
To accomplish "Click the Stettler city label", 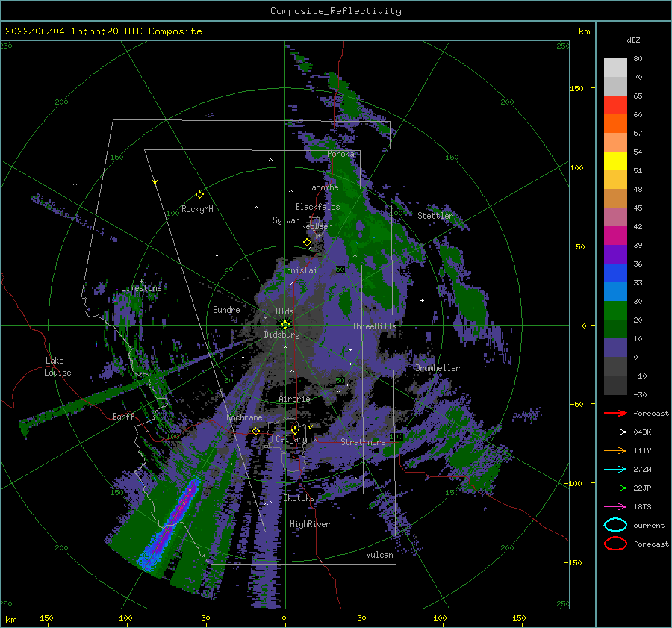I will pyautogui.click(x=435, y=216).
